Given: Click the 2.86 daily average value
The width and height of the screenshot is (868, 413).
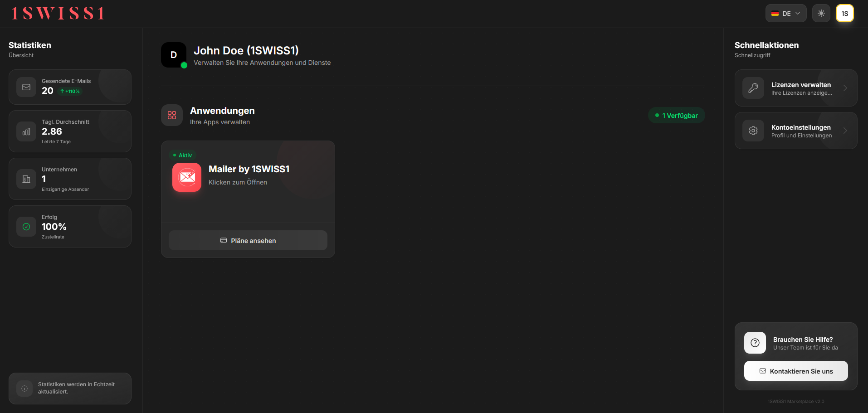Looking at the screenshot, I should tap(52, 131).
